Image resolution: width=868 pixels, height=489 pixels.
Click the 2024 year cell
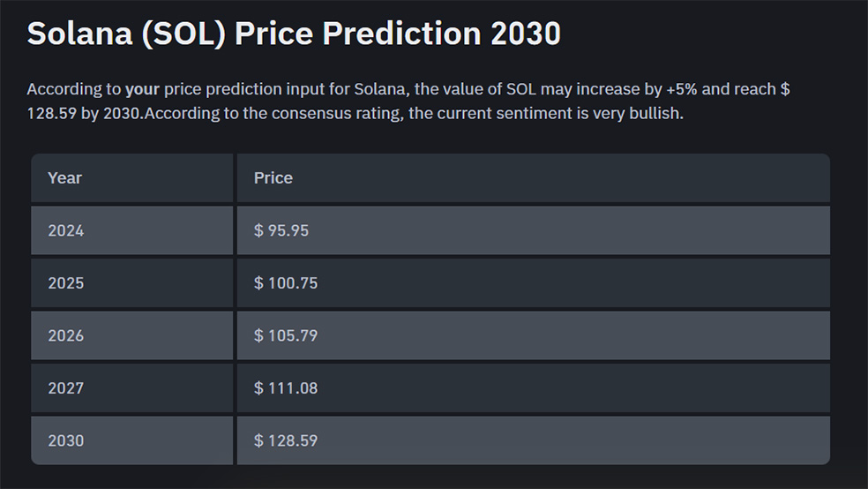coord(131,230)
